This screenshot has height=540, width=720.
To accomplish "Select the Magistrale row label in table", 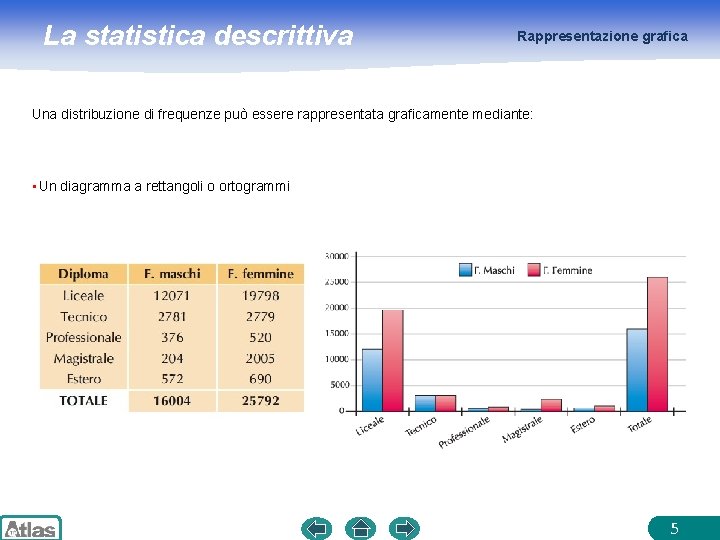I will tap(83, 358).
